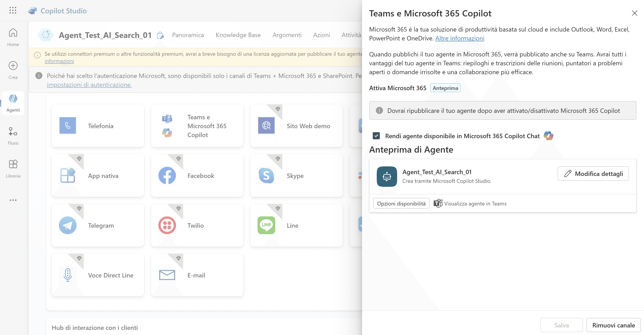The width and height of the screenshot is (644, 335).
Task: Choose the App nativa channel icon
Action: coord(67,175)
